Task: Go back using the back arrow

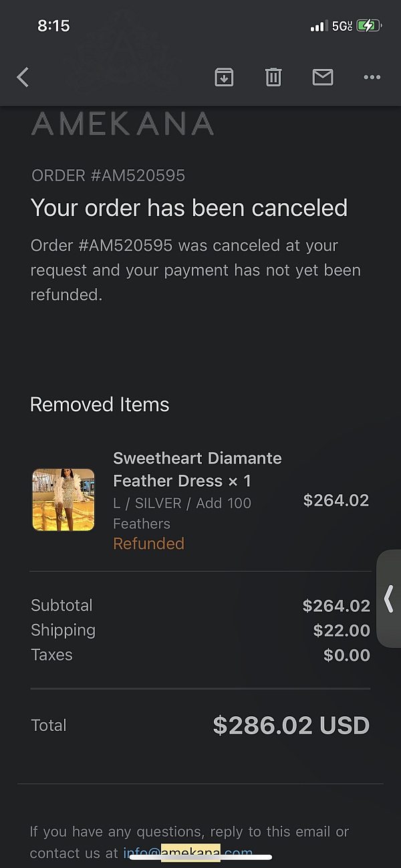Action: [x=23, y=78]
